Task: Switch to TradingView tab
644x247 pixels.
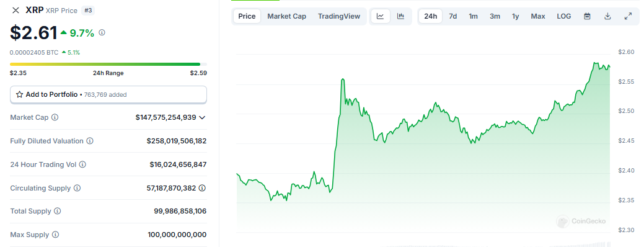Action: [339, 16]
